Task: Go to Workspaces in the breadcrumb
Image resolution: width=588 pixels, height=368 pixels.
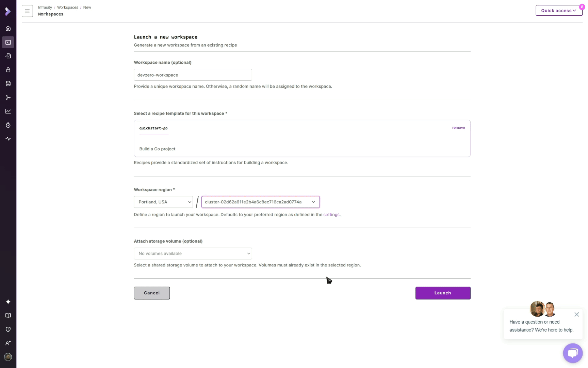Action: (67, 7)
